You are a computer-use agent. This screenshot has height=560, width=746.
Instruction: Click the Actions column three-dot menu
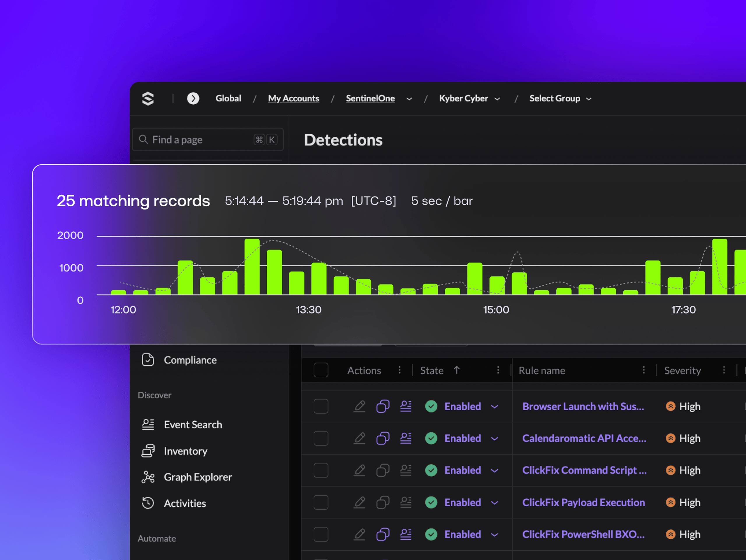pos(400,370)
